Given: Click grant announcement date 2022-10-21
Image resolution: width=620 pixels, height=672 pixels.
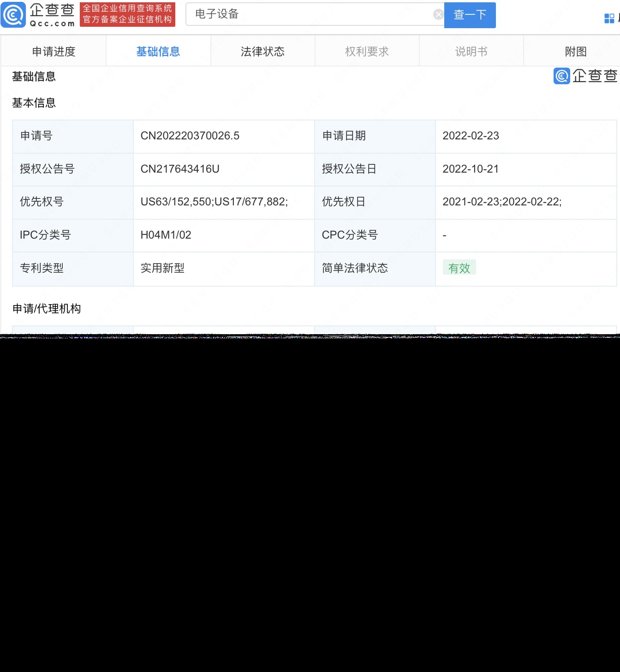Looking at the screenshot, I should (471, 169).
